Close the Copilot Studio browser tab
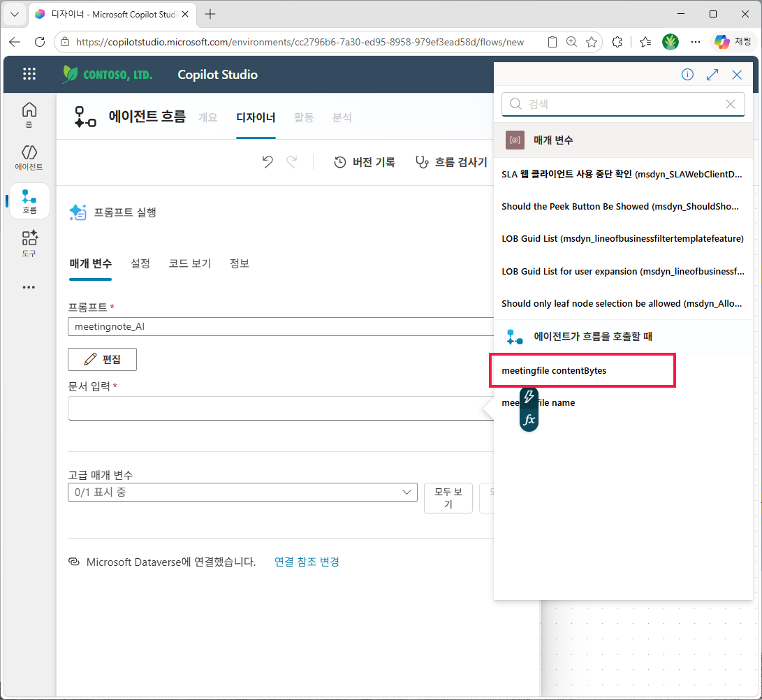 [x=185, y=14]
